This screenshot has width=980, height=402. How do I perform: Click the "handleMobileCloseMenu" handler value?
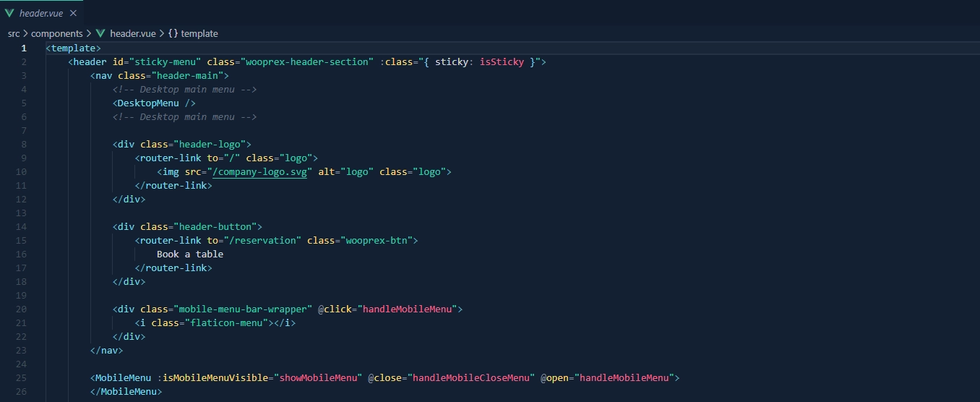point(470,377)
